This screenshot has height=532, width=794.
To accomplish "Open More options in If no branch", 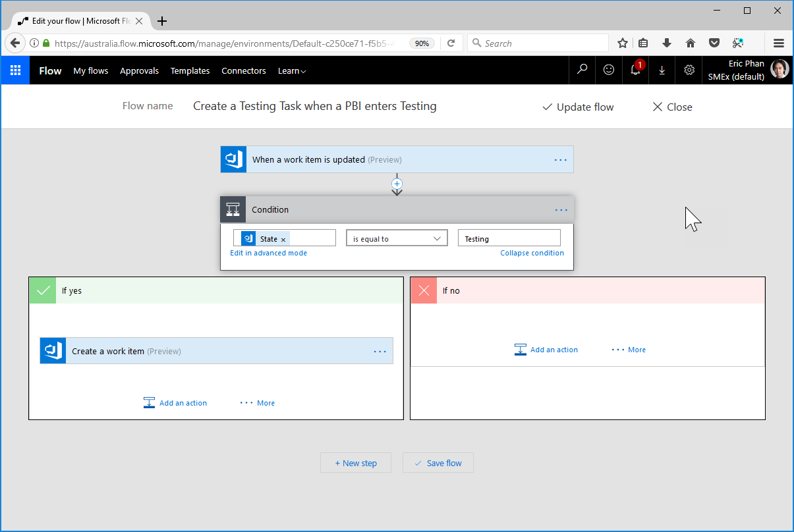I will [x=629, y=350].
